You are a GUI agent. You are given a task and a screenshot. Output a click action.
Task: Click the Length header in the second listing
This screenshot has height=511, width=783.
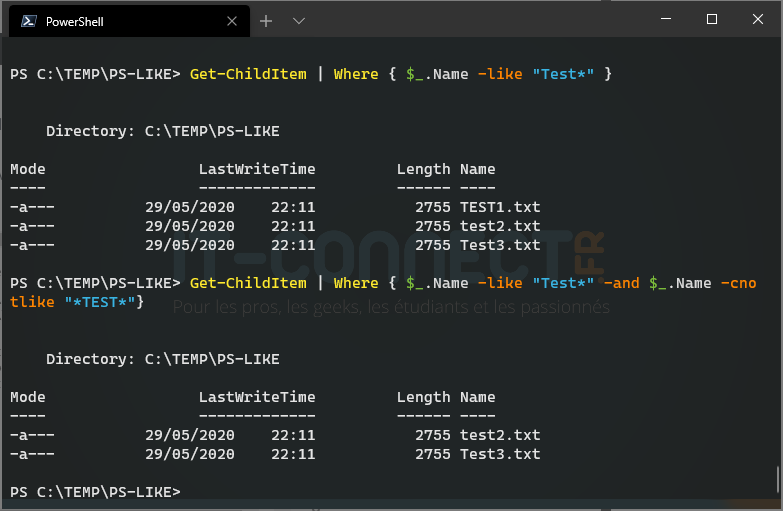424,397
